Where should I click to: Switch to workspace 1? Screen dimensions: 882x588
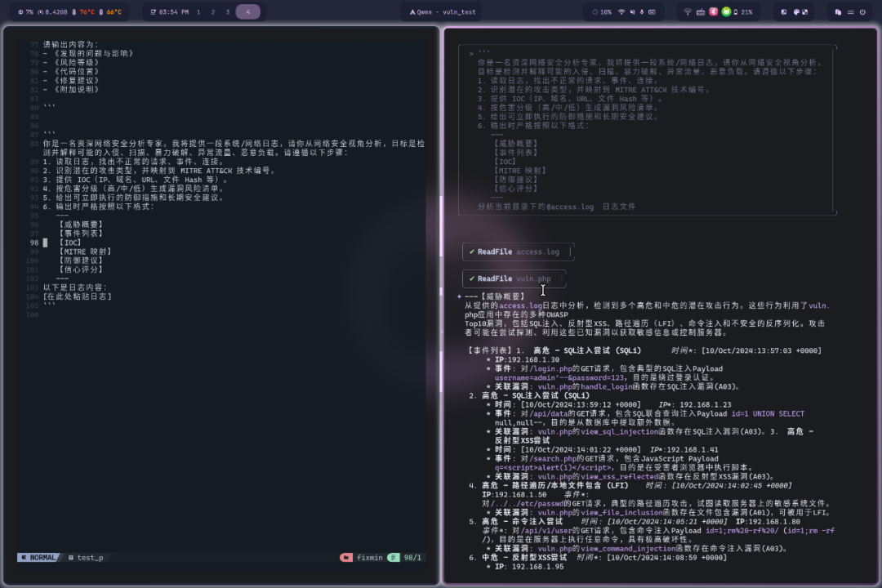click(198, 11)
